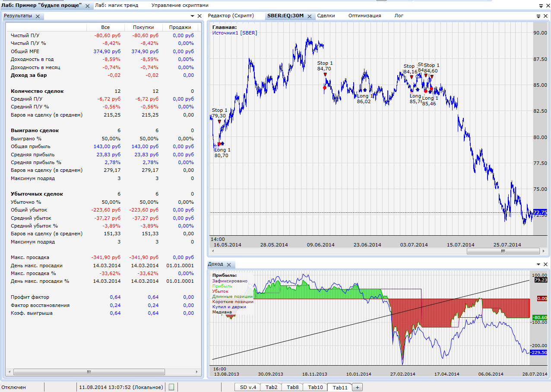Open Управление скриптами tab
This screenshot has height=392, width=551.
tap(180, 6)
